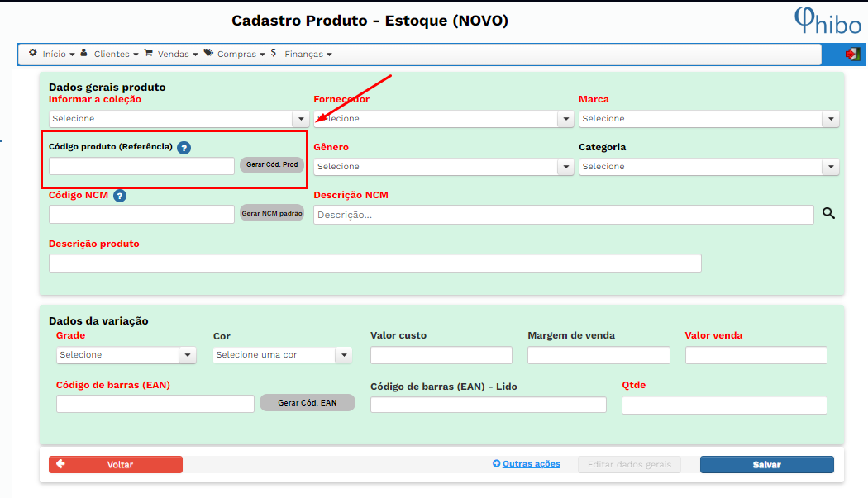Click help icon next to Código produto
This screenshot has width=868, height=498.
(x=184, y=148)
